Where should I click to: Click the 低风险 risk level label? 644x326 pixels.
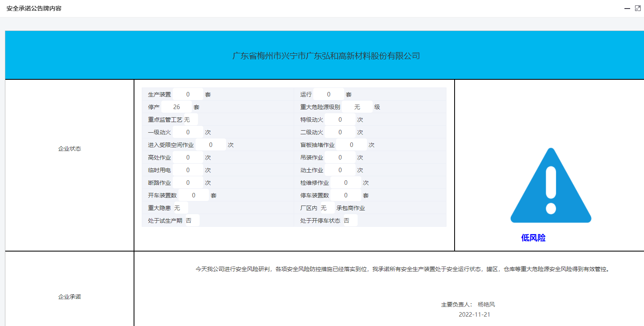[533, 238]
